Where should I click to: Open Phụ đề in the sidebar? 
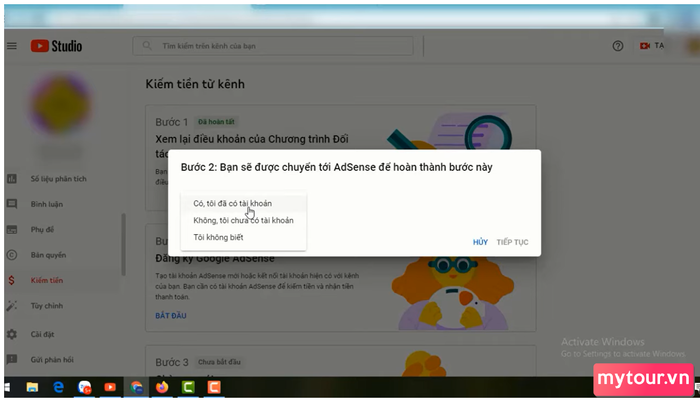click(x=42, y=229)
